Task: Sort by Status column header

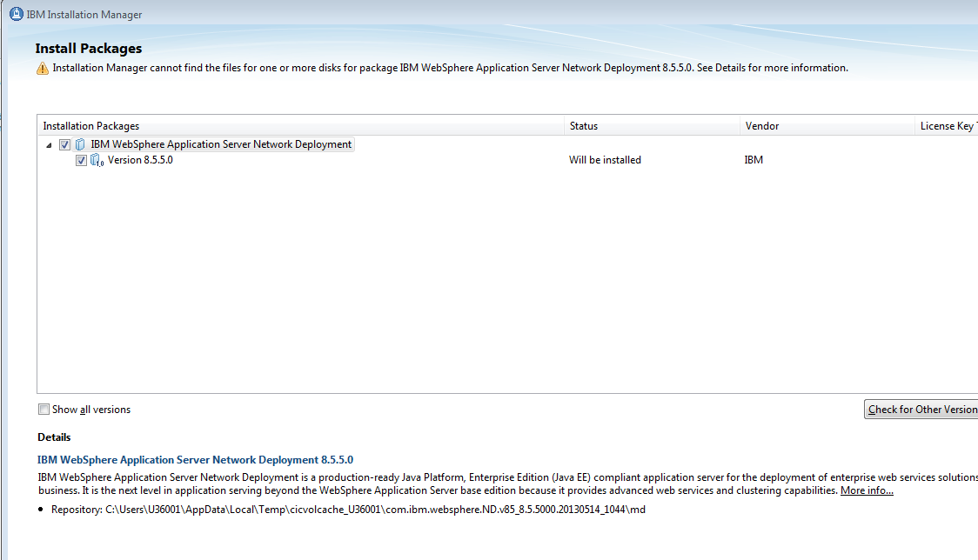Action: [x=652, y=125]
